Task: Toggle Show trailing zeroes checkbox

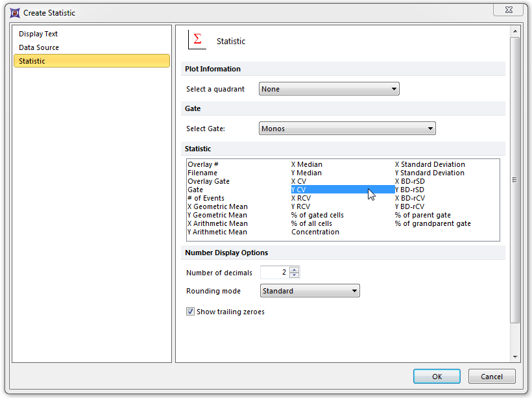Action: (191, 312)
